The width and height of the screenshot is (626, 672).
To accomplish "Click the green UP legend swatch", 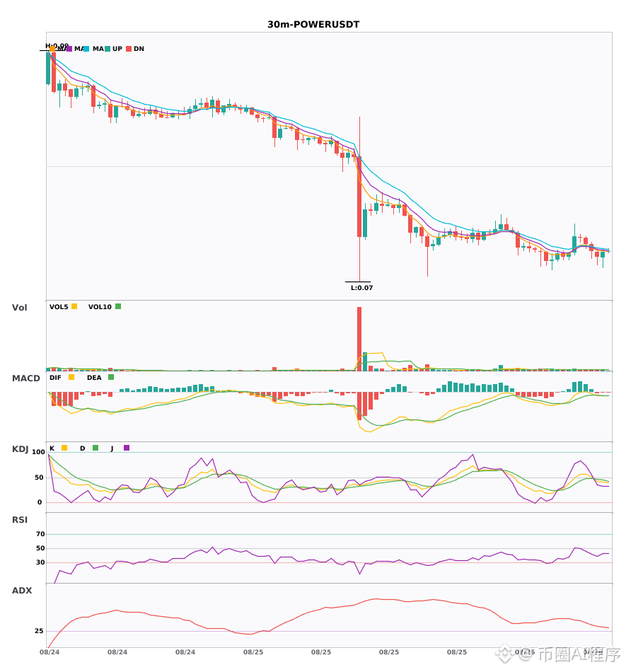I will 108,49.
